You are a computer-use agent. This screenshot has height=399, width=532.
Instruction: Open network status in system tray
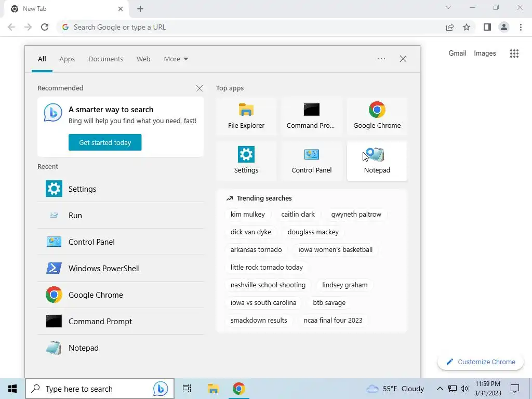[x=453, y=389]
